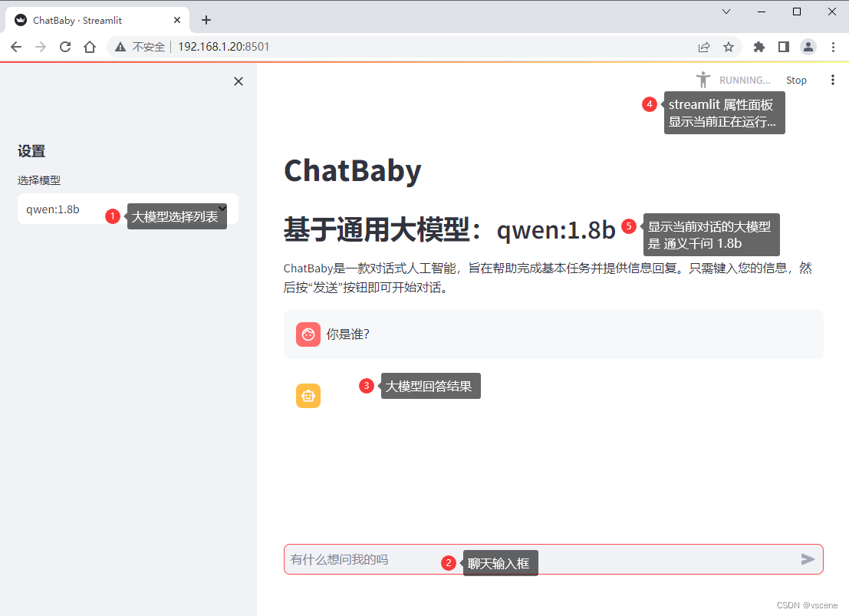
Task: Reload the page with the refresh icon
Action: click(x=65, y=47)
